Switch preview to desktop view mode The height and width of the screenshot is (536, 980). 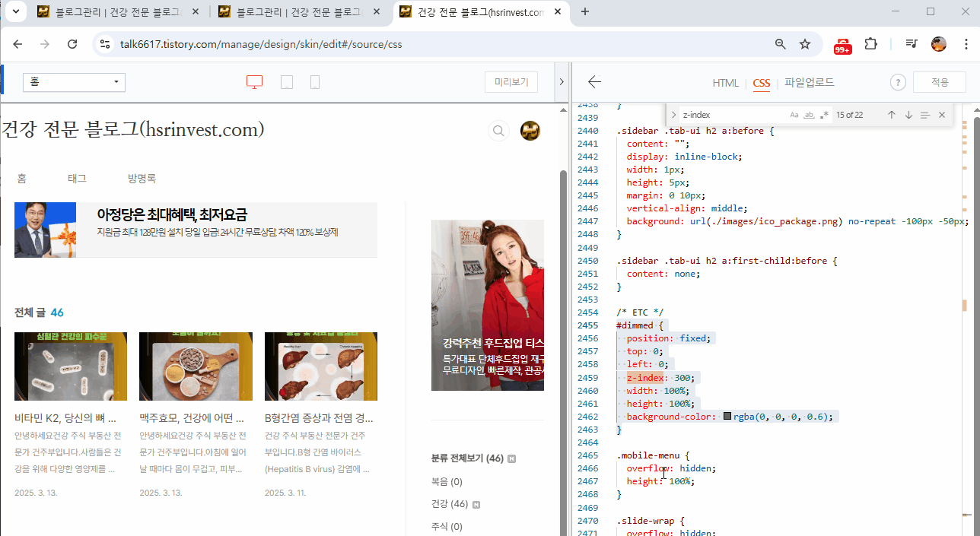[254, 81]
